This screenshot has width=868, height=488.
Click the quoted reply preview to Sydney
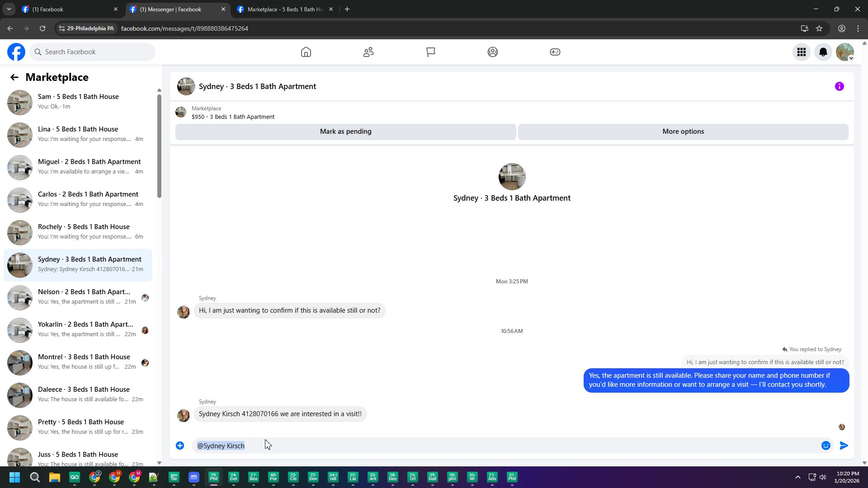(765, 362)
